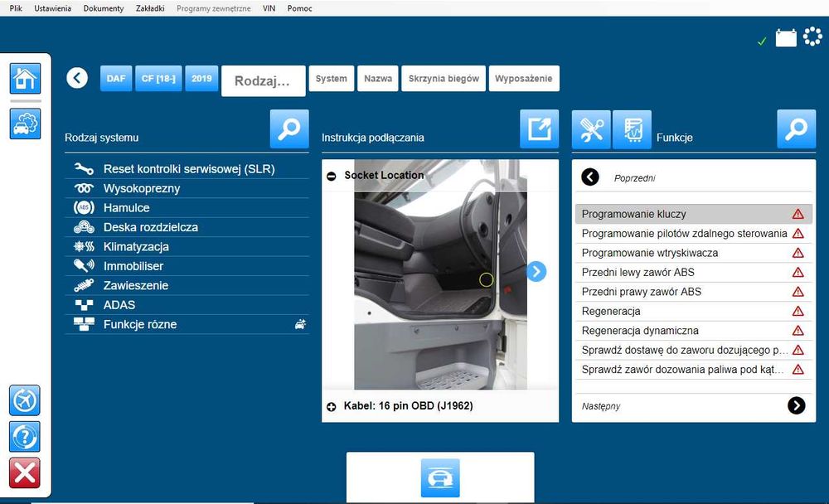Select Funkcje rózne system type
This screenshot has height=504, width=829.
click(x=187, y=324)
